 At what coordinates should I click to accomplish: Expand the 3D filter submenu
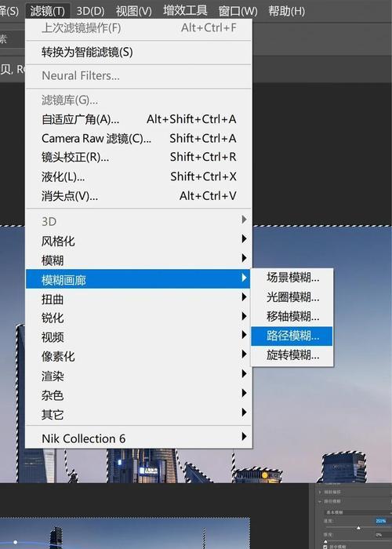[139, 221]
